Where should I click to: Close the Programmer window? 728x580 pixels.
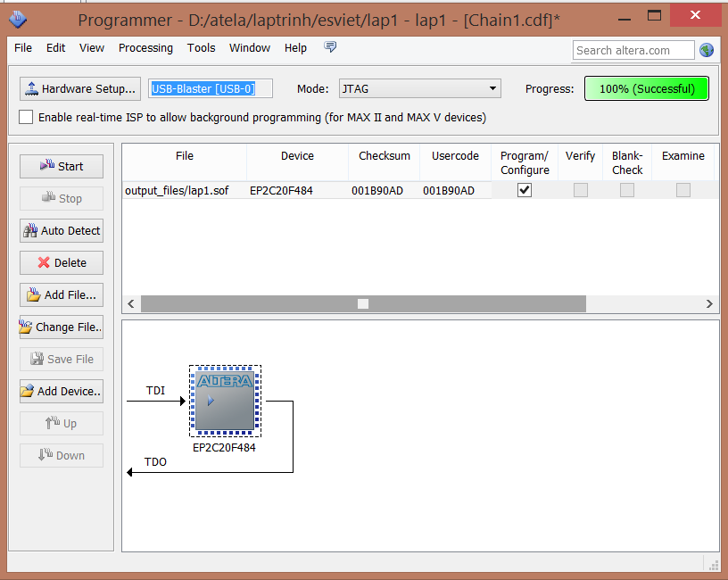(695, 15)
